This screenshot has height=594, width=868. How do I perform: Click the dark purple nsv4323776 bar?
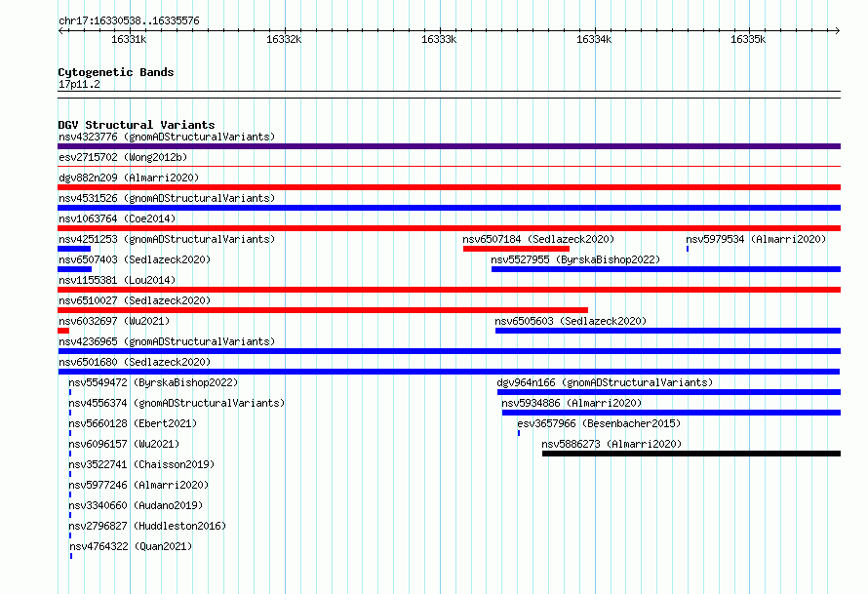pos(449,146)
